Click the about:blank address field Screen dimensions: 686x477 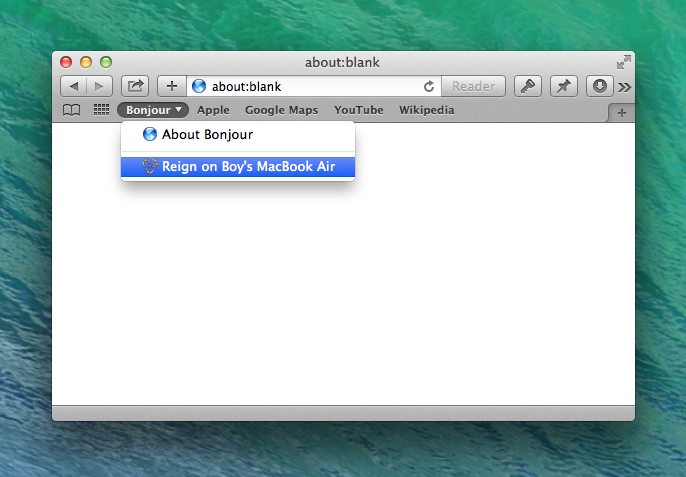[314, 86]
